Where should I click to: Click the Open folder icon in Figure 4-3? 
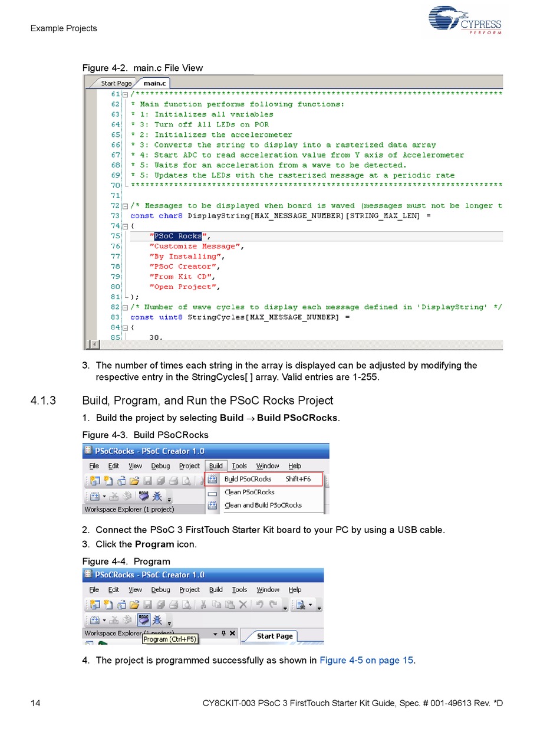[x=134, y=481]
